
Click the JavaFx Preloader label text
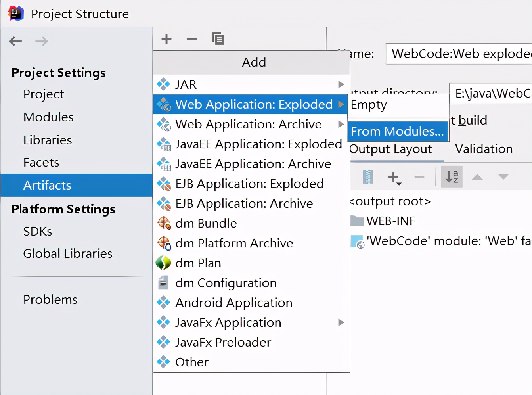pyautogui.click(x=223, y=342)
